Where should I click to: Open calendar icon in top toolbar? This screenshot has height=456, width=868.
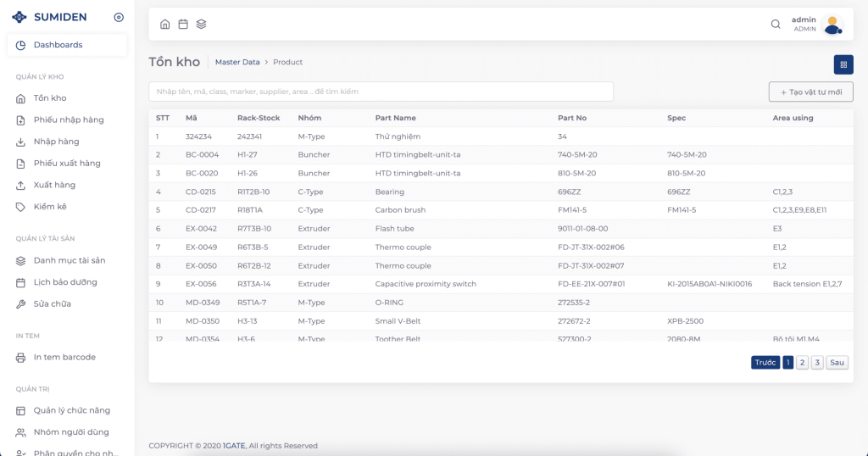(183, 24)
